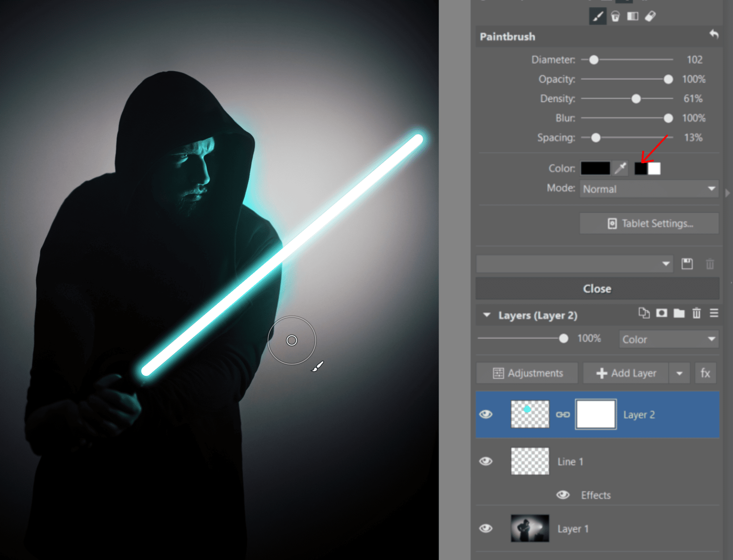Select the Layer 2 white mask thumbnail

[596, 414]
